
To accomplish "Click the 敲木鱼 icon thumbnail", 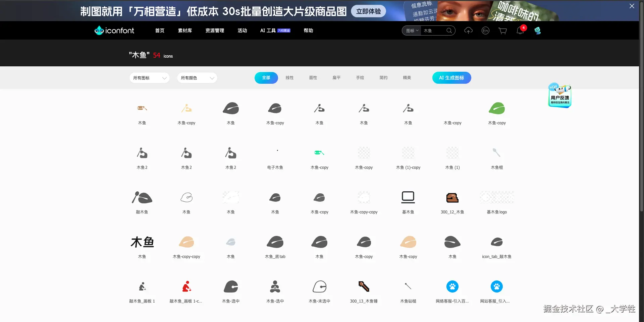I will (x=142, y=198).
